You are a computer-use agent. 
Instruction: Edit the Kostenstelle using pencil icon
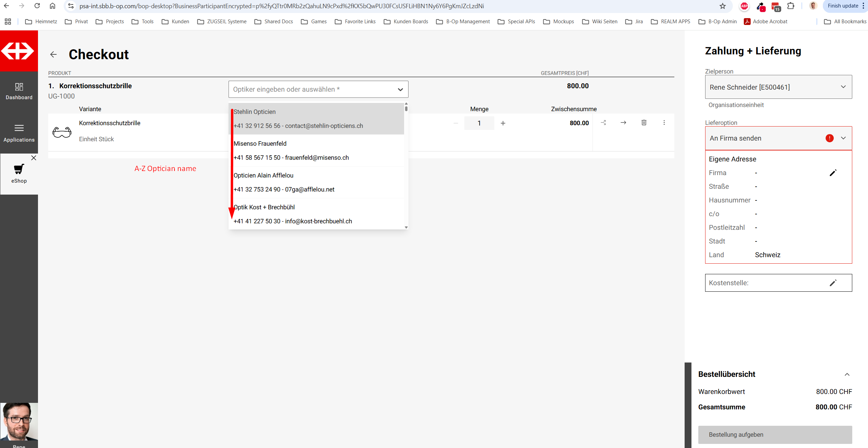point(833,283)
